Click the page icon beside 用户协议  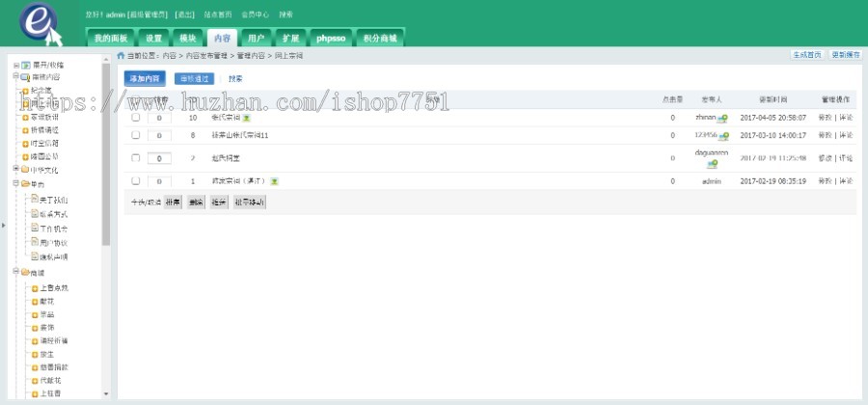click(x=35, y=242)
